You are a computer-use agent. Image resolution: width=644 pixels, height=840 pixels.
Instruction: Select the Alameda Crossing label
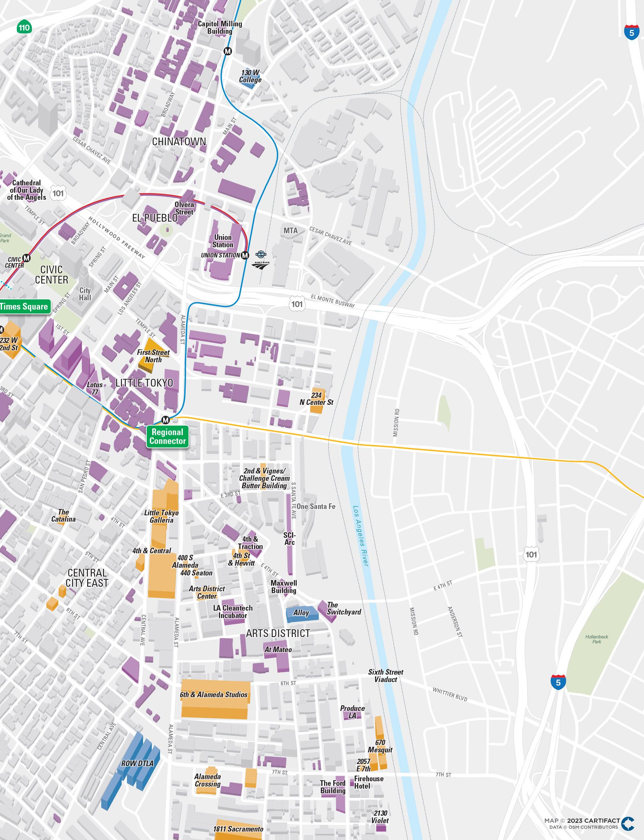click(x=207, y=780)
